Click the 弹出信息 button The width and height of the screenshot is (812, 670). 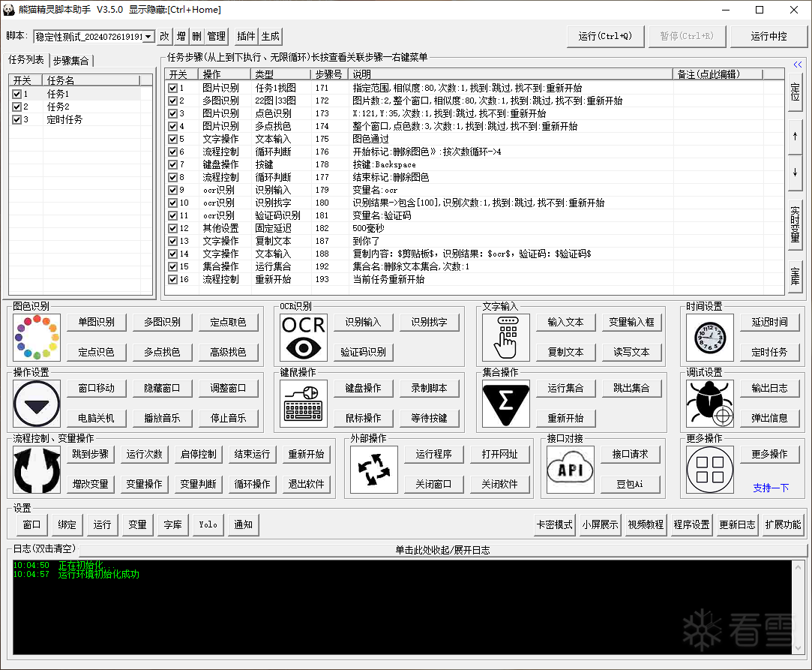[x=769, y=418]
